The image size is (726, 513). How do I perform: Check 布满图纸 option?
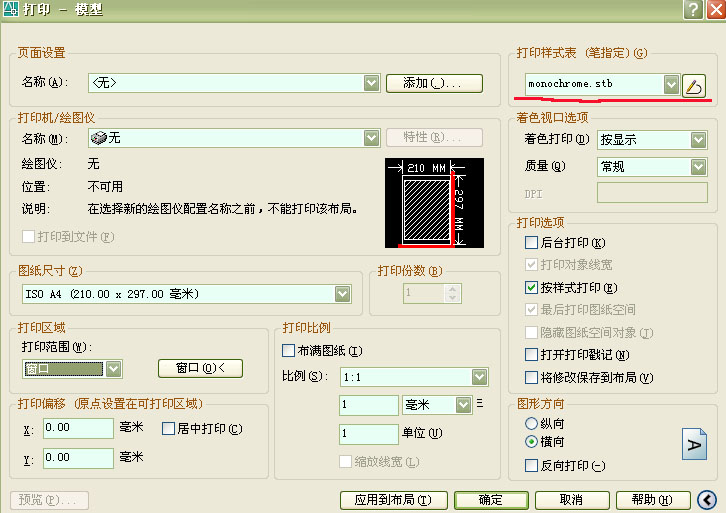[x=288, y=350]
